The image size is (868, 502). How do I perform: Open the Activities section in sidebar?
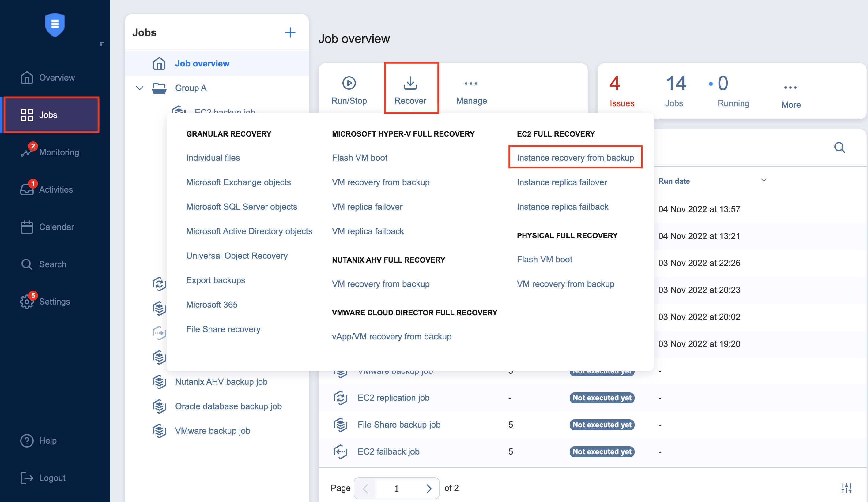47,189
